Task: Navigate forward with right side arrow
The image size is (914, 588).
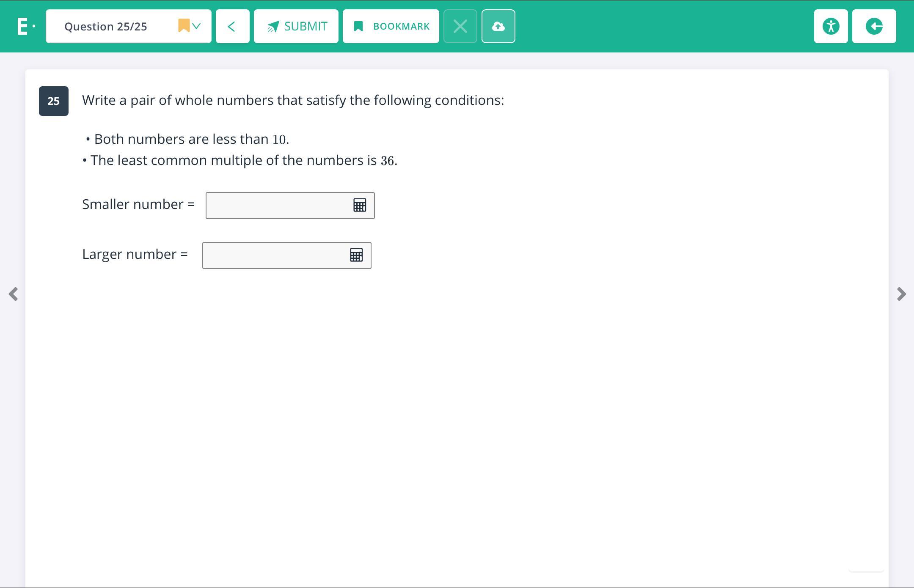Action: click(x=901, y=294)
